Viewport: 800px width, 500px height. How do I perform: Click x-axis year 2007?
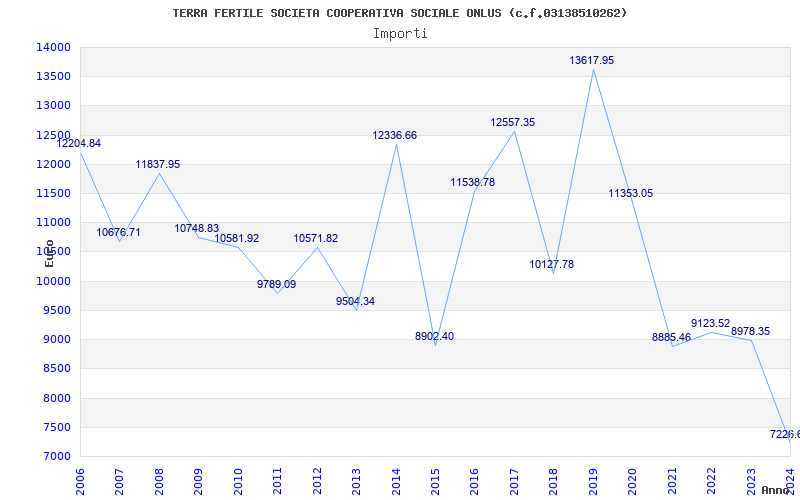click(119, 481)
